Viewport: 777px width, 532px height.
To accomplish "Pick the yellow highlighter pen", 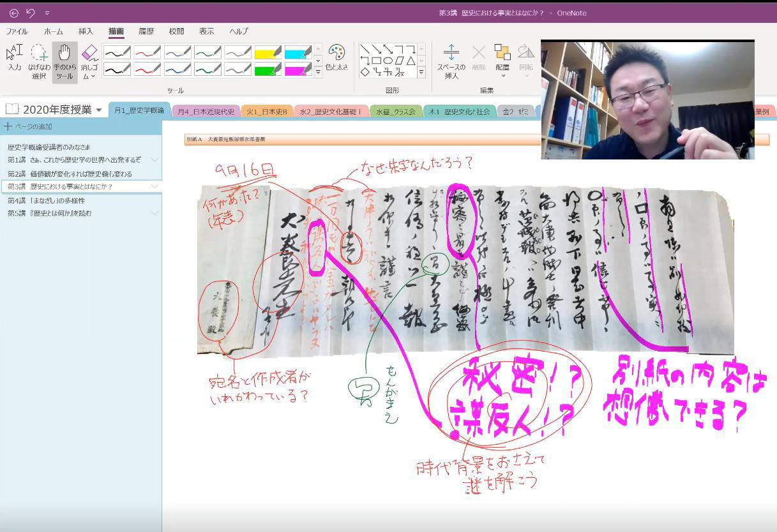I will (x=268, y=53).
